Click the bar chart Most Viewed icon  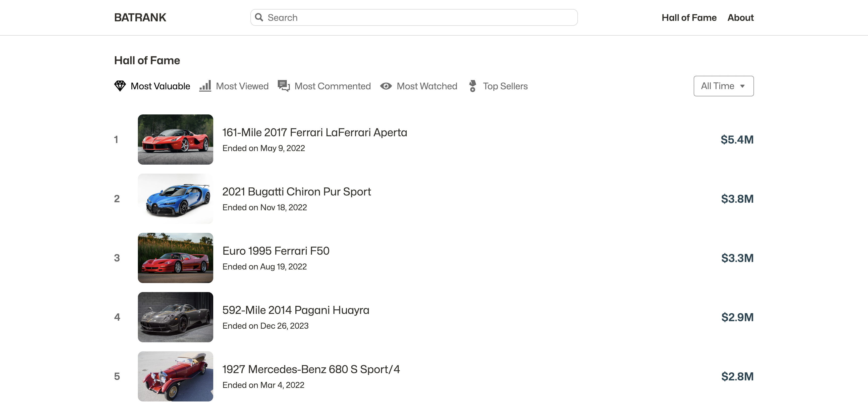coord(205,86)
